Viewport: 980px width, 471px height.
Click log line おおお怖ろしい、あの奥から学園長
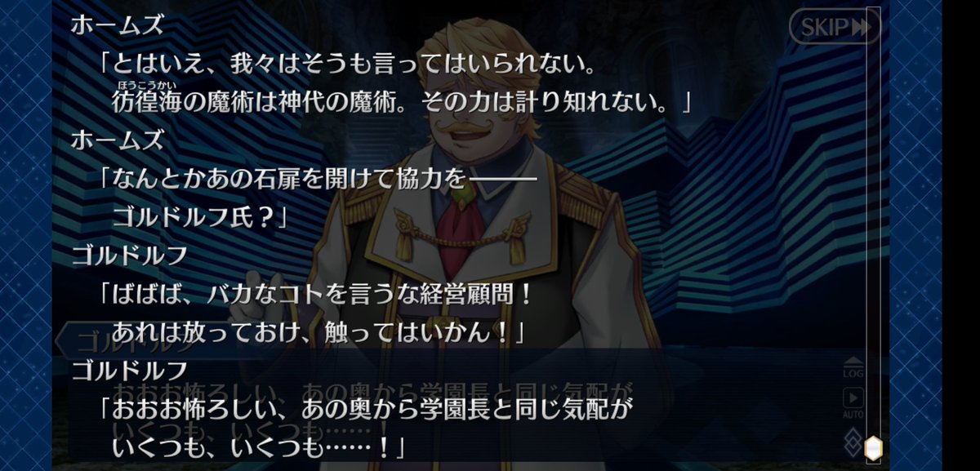click(365, 407)
